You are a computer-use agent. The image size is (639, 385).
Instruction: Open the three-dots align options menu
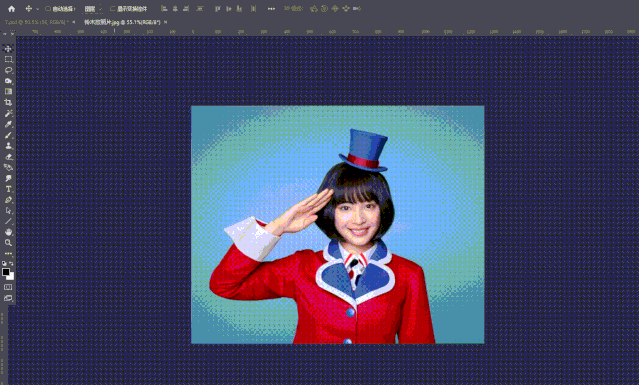271,9
